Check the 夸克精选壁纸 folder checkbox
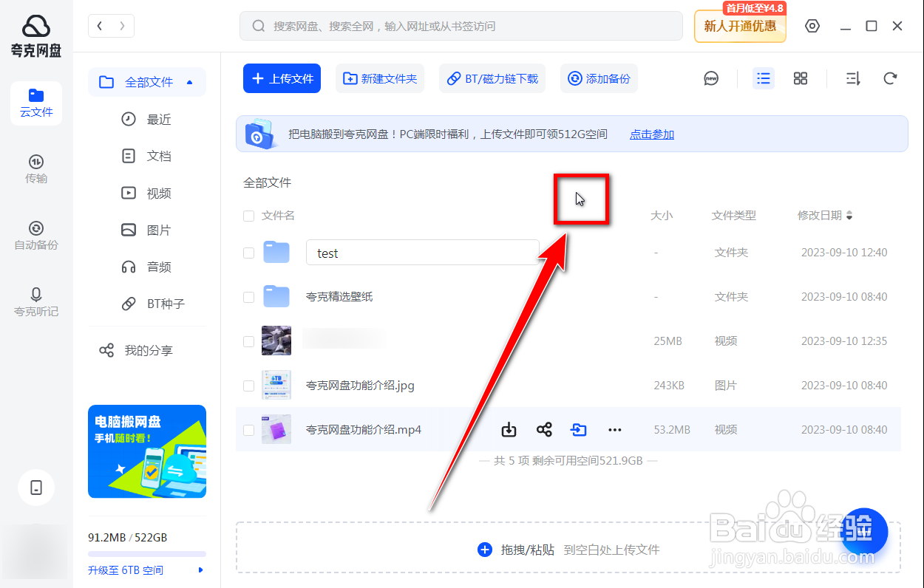Viewport: 924px width, 588px height. (248, 296)
